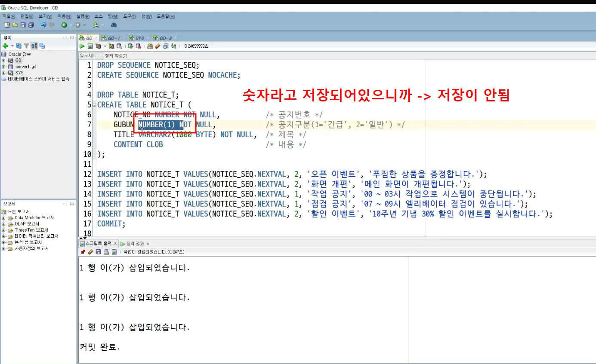Click the run-script icon in the output toolbar

114,252
